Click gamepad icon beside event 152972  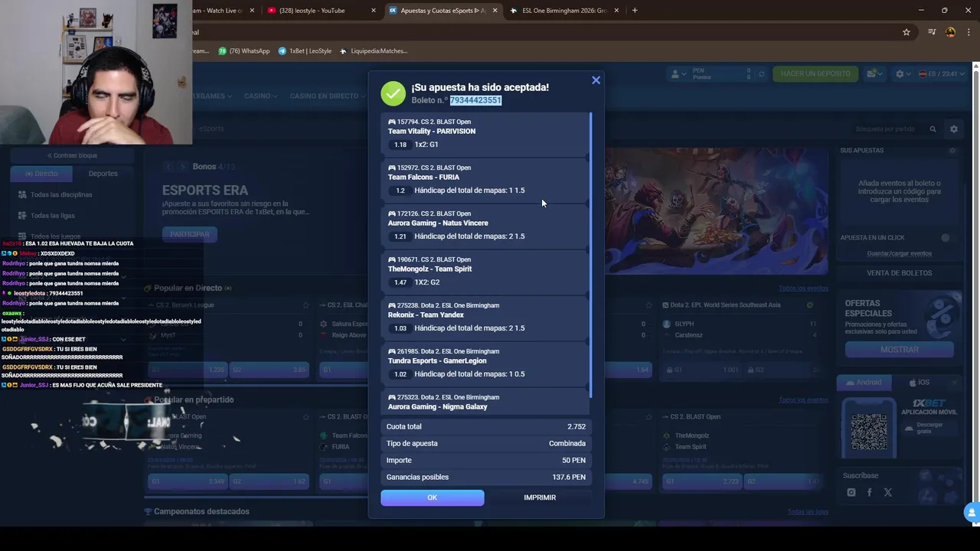(x=392, y=168)
